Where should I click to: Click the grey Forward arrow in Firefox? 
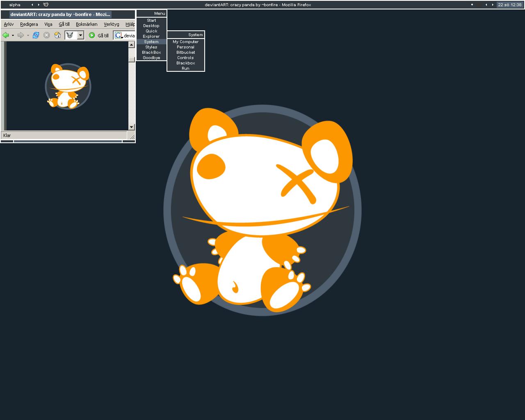21,35
